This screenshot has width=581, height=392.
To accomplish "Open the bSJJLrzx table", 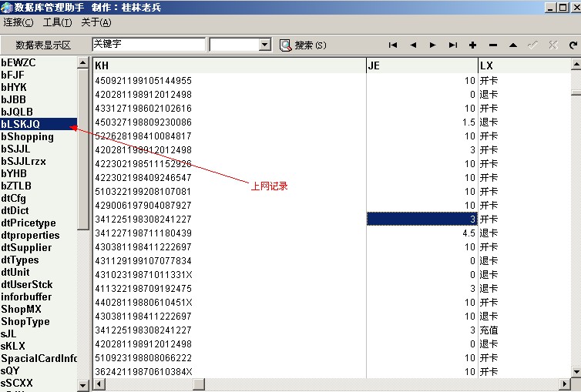I will point(23,162).
